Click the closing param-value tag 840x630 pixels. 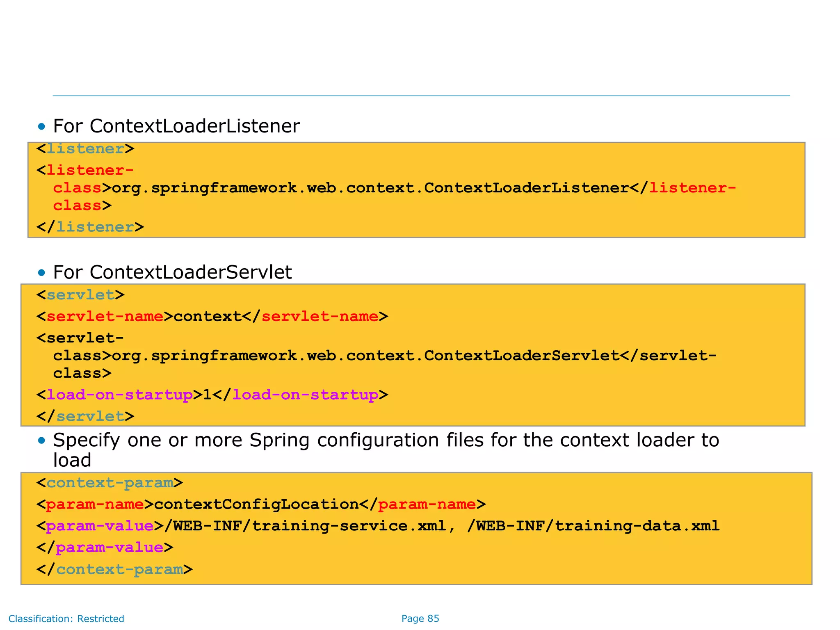point(105,548)
